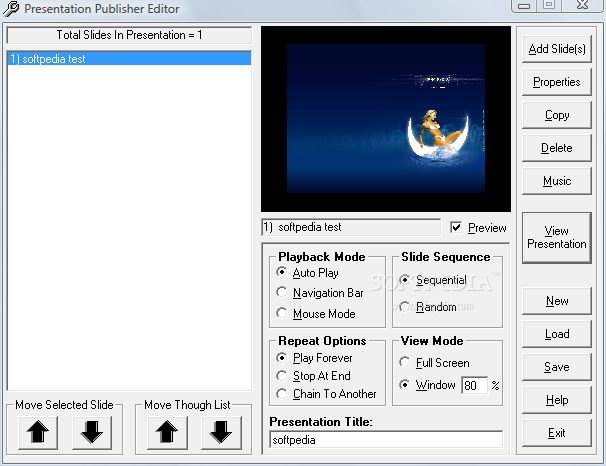Move Though List down arrow
Screen dimensions: 606x466
coord(221,432)
